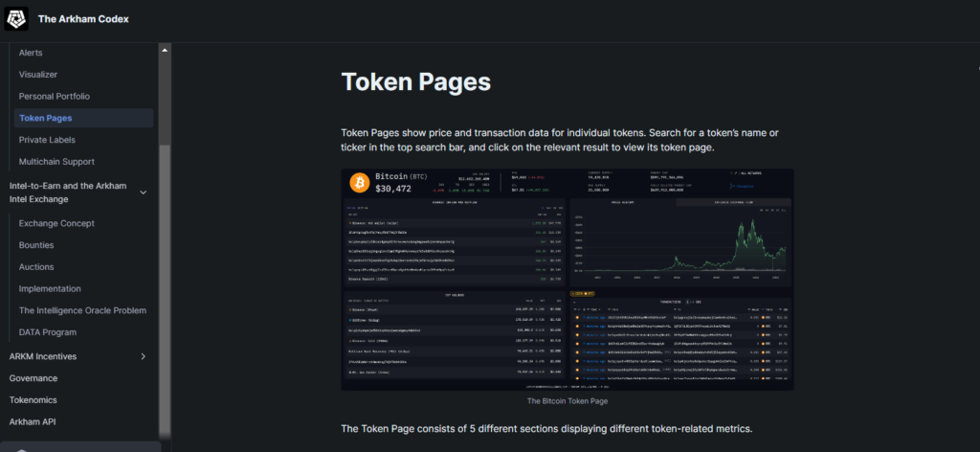
Task: Open the Governance page
Action: [x=33, y=378]
